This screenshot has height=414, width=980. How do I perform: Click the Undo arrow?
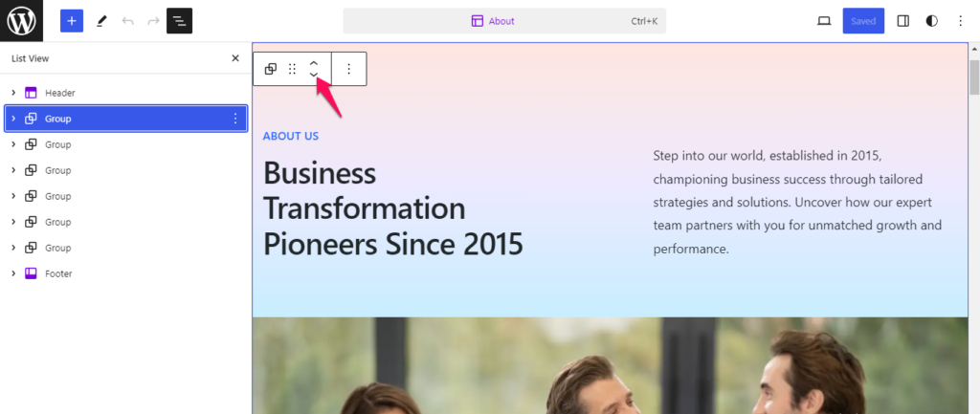(127, 21)
